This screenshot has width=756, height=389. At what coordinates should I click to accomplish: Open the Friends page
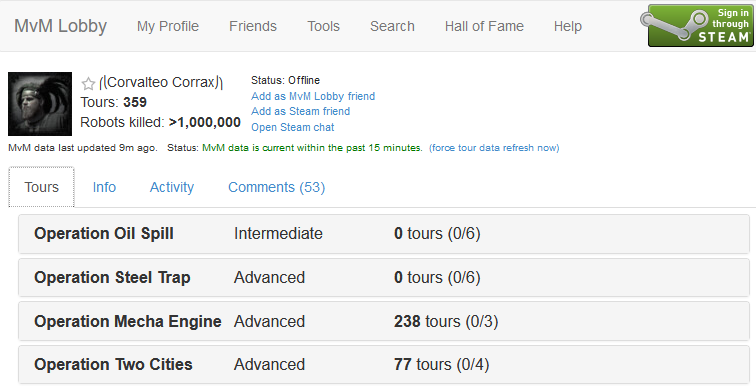(x=253, y=26)
